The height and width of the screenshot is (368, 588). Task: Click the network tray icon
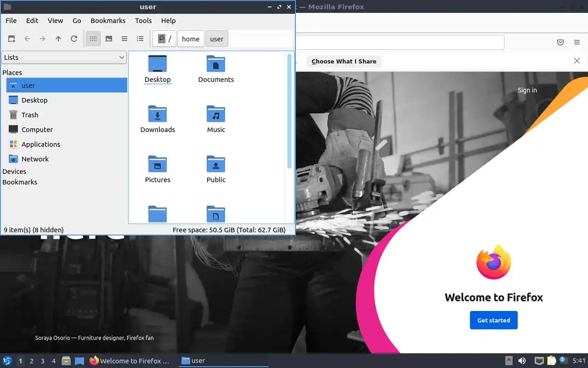539,361
